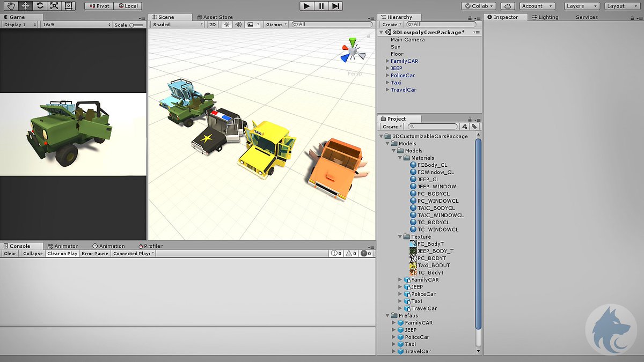Click Clear in the Console panel

coord(9,253)
